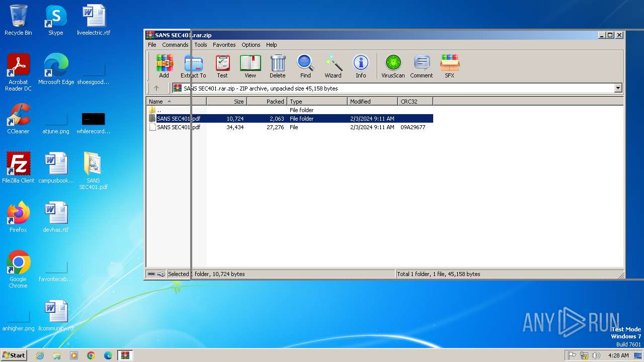Viewport: 644px width, 362px height.
Task: Sort by Modified column header
Action: [x=372, y=102]
